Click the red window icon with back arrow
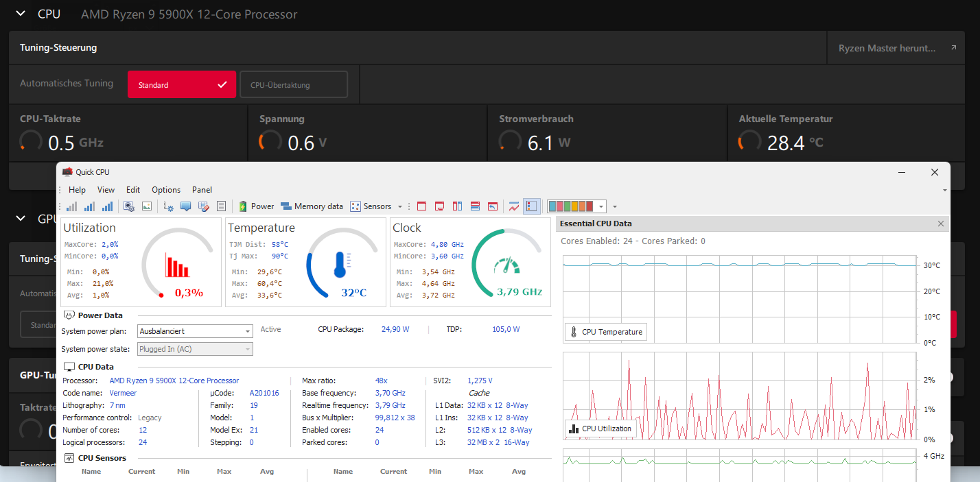 pyautogui.click(x=493, y=206)
